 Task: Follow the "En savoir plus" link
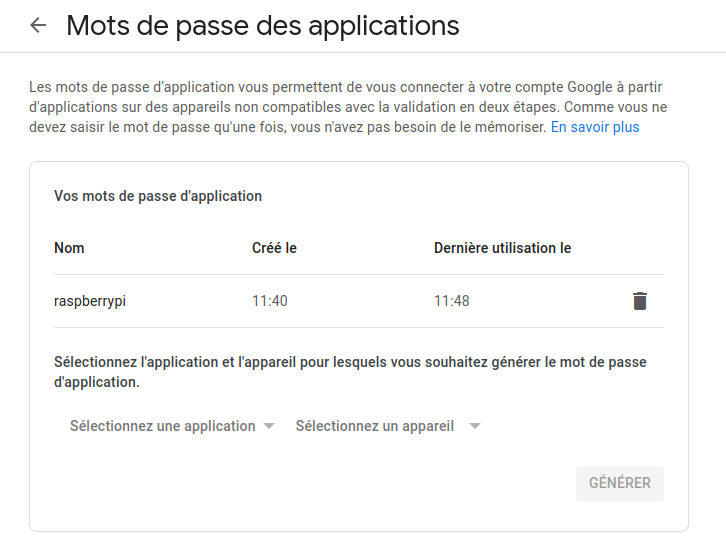tap(595, 128)
